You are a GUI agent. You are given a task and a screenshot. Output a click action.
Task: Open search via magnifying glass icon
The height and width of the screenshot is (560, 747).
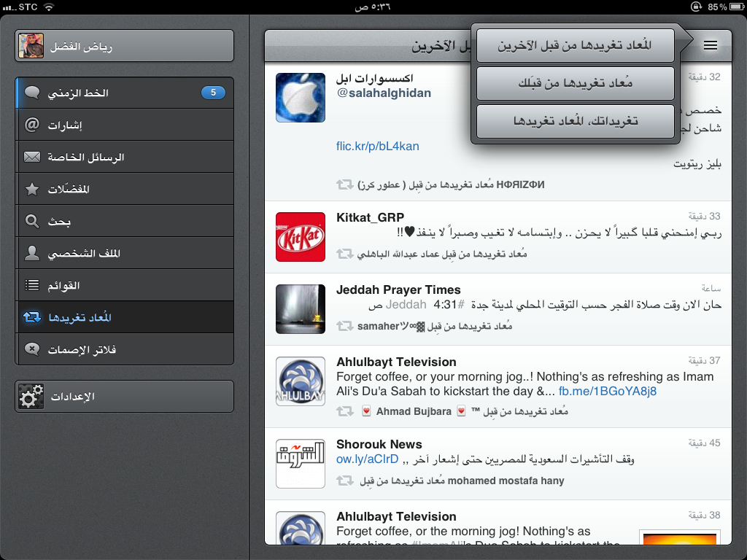point(32,221)
